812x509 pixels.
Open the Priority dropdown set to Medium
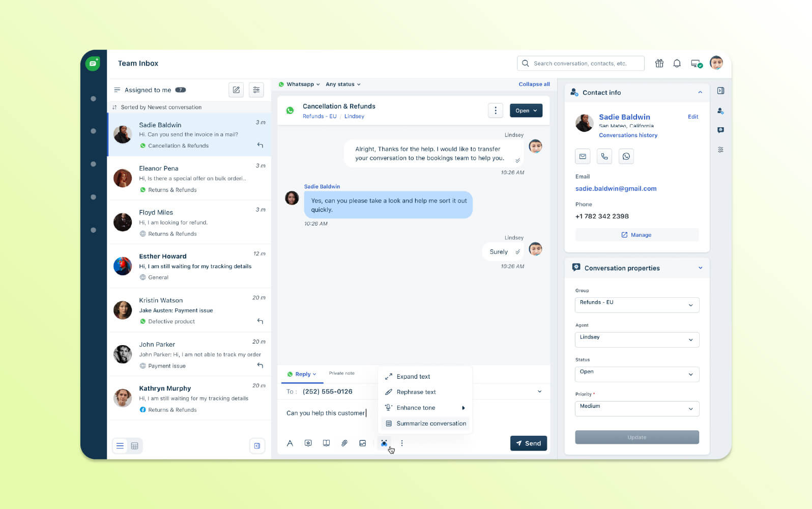point(636,409)
